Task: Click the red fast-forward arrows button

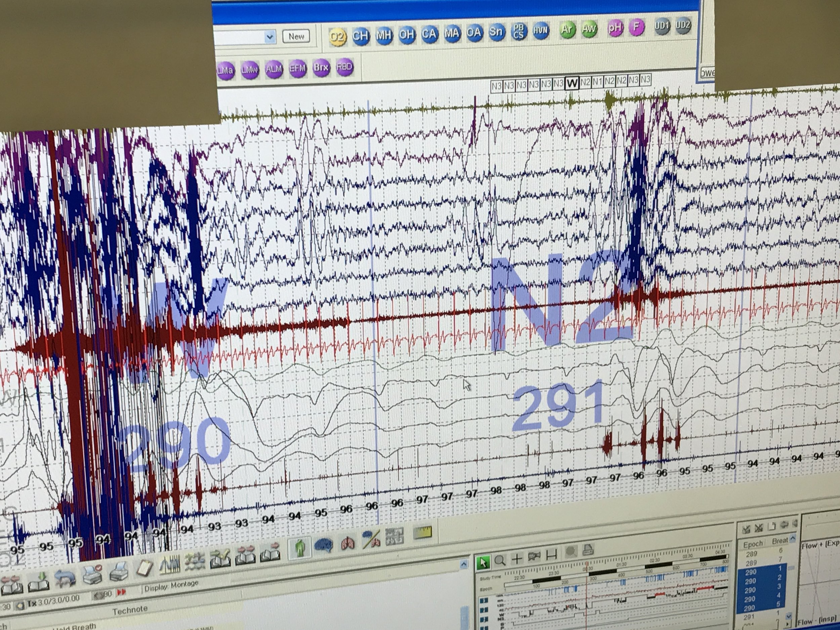Action: point(121,592)
